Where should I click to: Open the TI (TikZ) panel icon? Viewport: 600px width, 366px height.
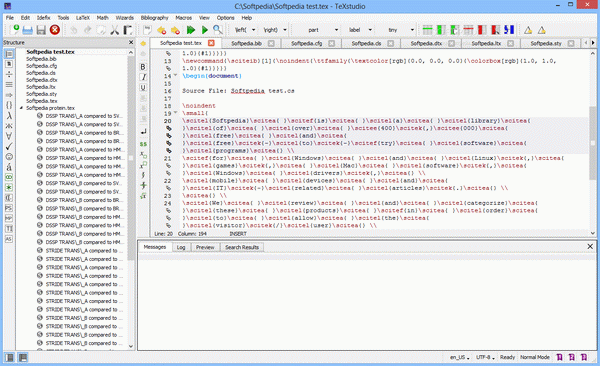9,229
